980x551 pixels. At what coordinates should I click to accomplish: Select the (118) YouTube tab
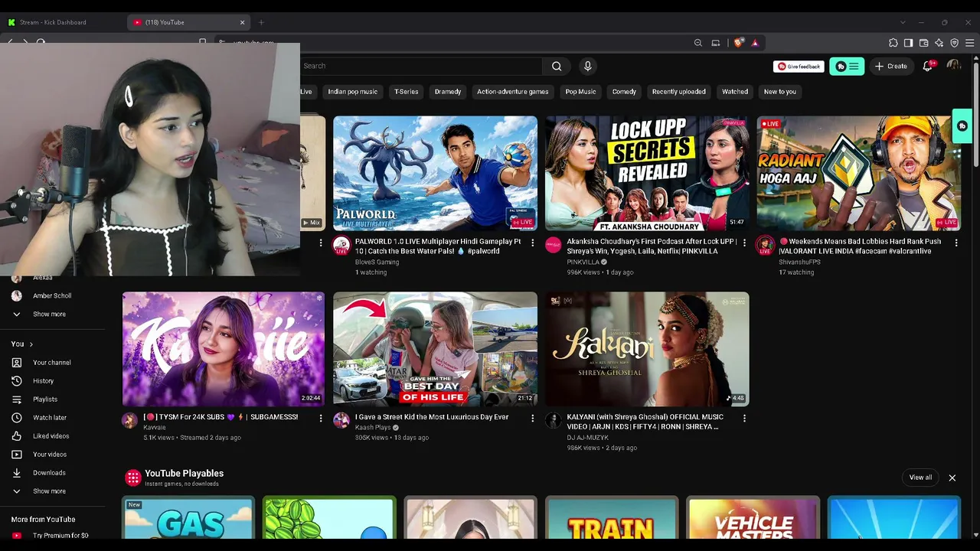pos(190,22)
